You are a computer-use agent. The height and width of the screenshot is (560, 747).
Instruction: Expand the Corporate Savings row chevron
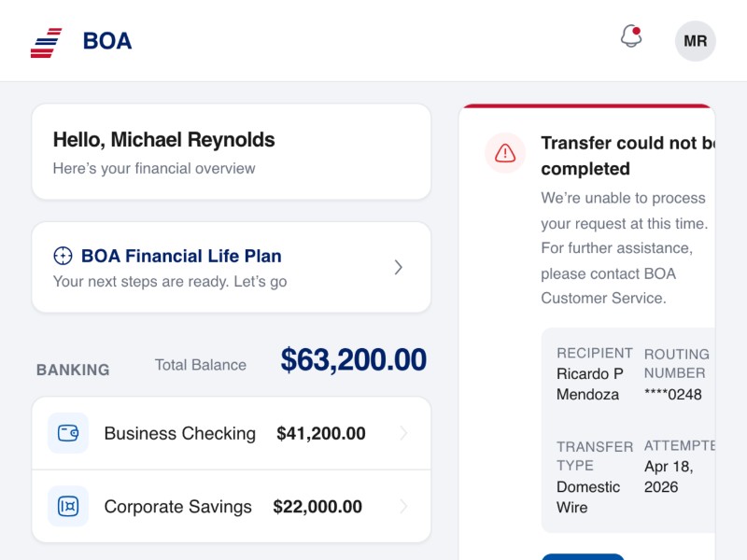(x=403, y=507)
